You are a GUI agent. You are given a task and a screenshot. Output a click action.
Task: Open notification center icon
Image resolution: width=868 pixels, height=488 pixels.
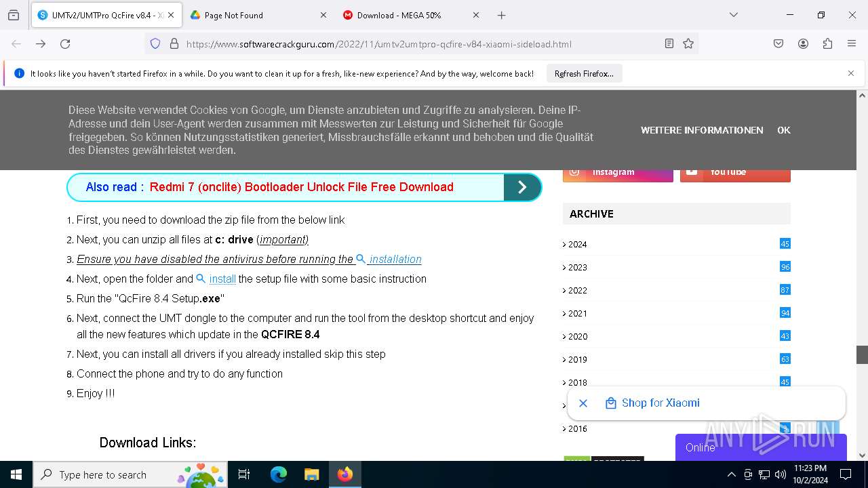pos(846,474)
